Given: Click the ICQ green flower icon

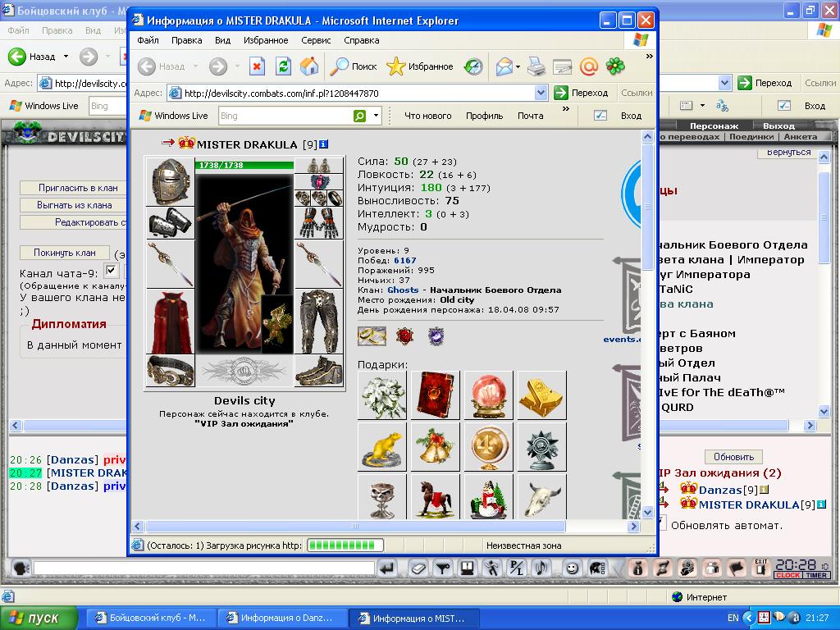Looking at the screenshot, I should point(615,66).
